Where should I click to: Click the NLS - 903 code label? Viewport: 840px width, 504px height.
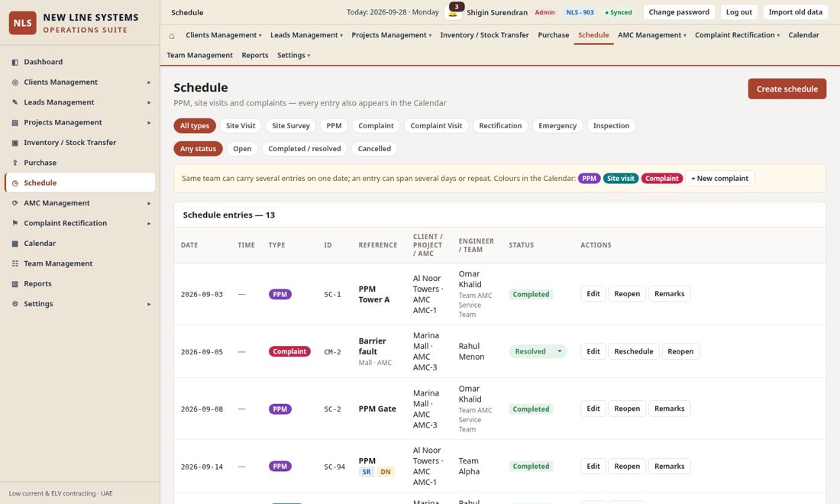[580, 12]
